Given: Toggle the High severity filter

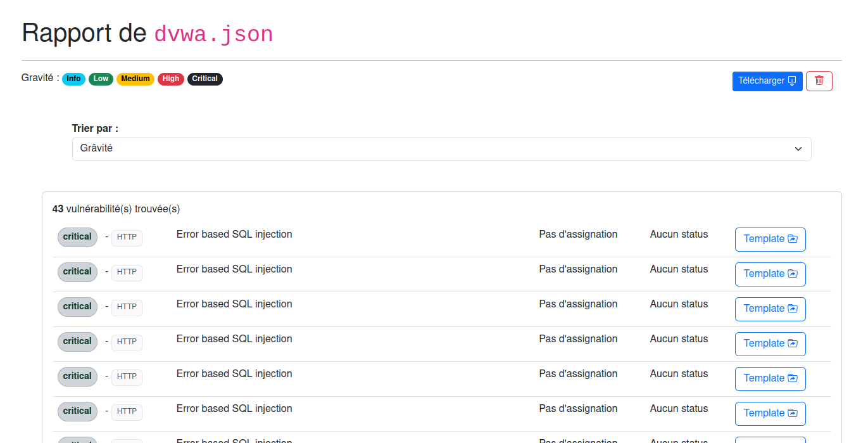Looking at the screenshot, I should click(170, 79).
